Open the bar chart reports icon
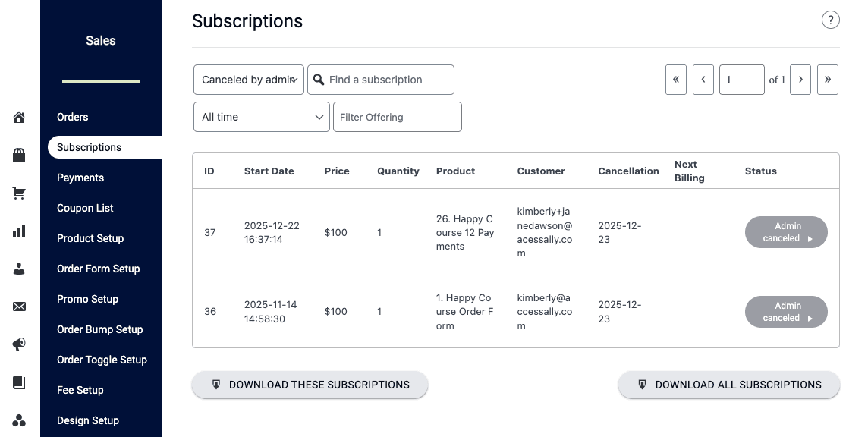868x437 pixels. click(x=20, y=231)
